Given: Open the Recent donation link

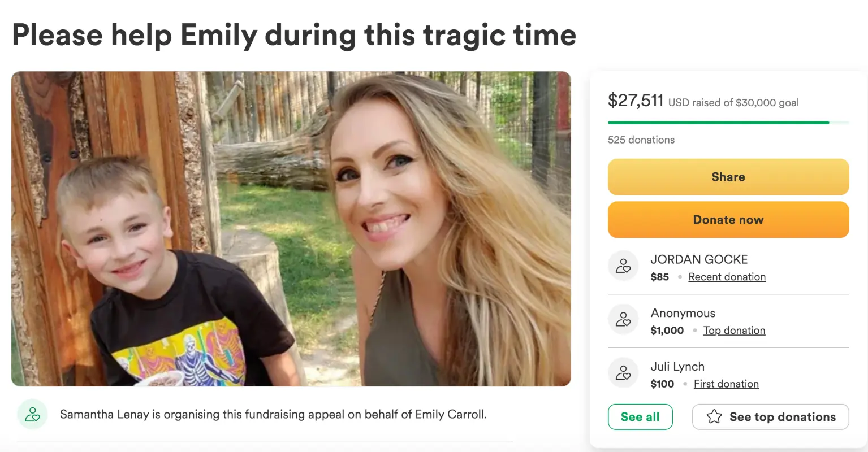Looking at the screenshot, I should click(727, 277).
